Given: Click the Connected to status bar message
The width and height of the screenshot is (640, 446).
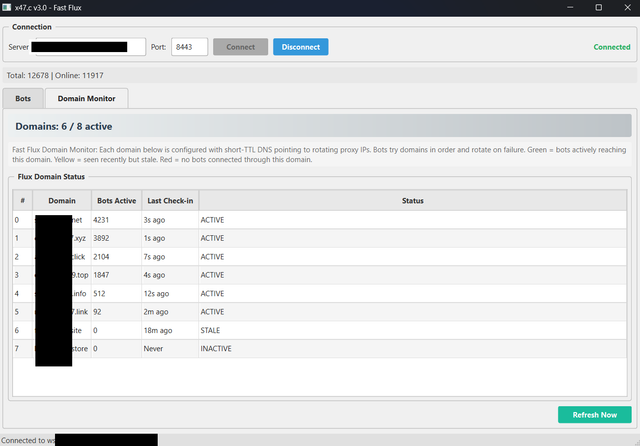Looking at the screenshot, I should point(79,440).
